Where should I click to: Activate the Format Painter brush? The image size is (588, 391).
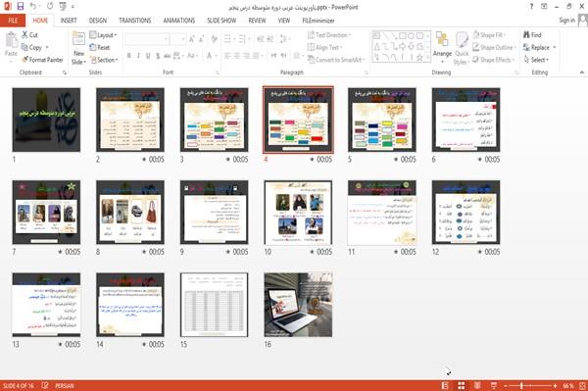click(42, 60)
